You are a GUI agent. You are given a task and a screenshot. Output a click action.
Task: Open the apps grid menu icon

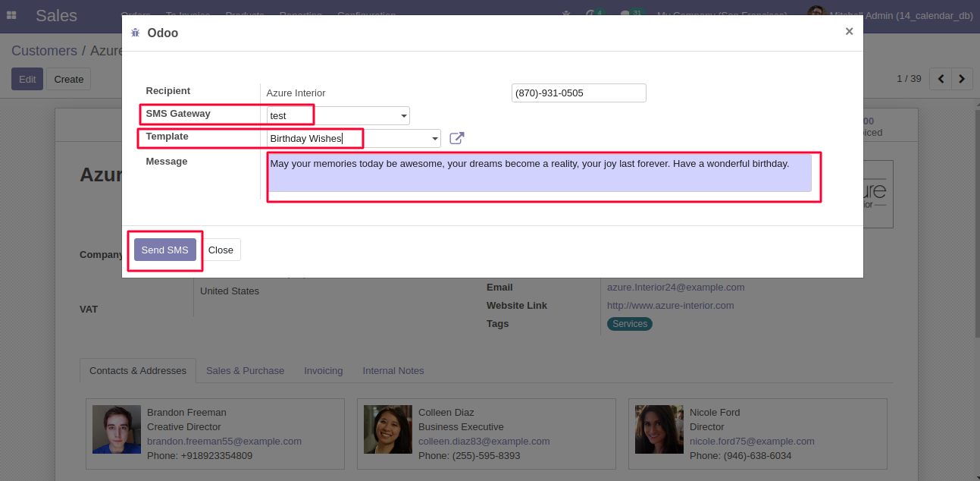pyautogui.click(x=11, y=15)
